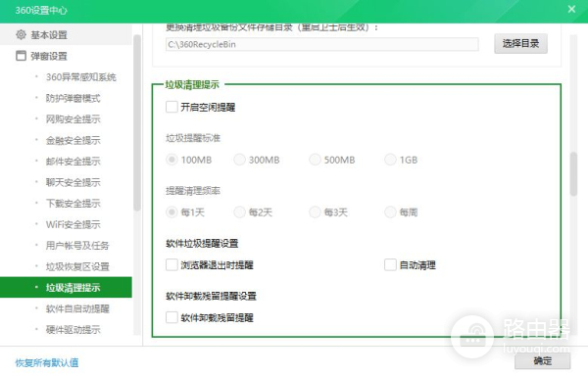Click the C:\360RecycleBin path field
The height and width of the screenshot is (376, 588).
tap(321, 44)
